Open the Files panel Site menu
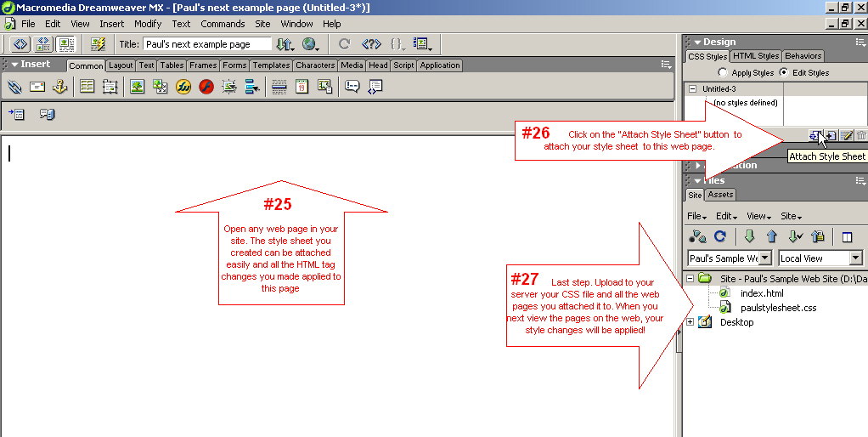Screen dimensions: 868x437 pos(791,216)
